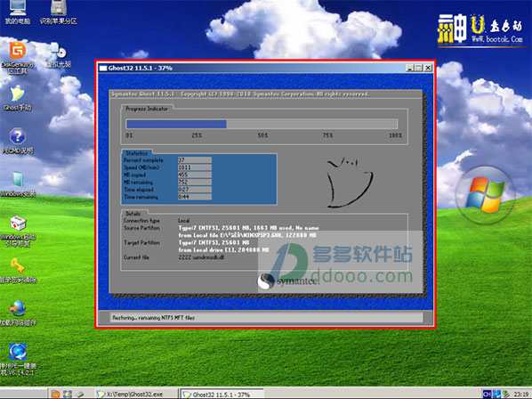Click the Speed (MB/min) value 1011
The image size is (532, 399).
coord(195,167)
